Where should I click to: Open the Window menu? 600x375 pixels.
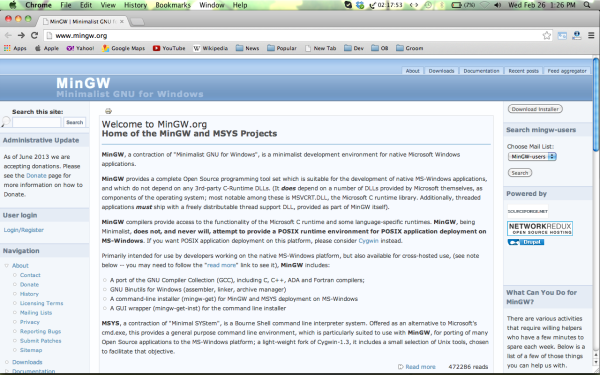coord(212,5)
